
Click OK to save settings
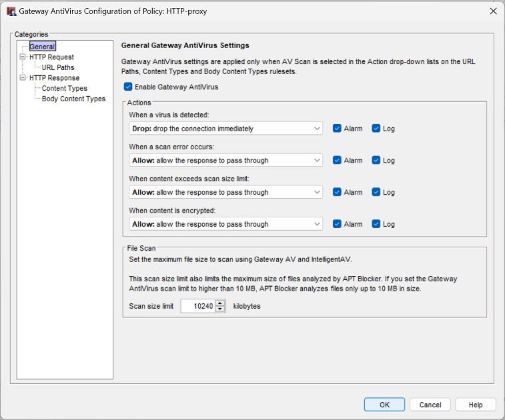pos(384,405)
